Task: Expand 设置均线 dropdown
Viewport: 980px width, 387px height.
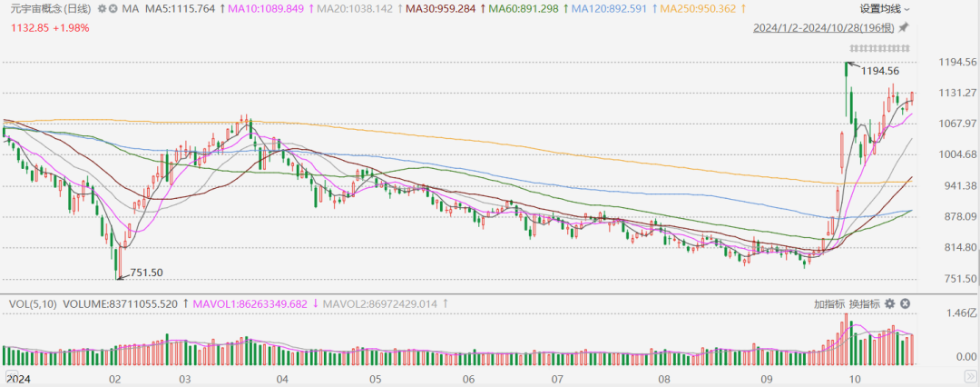Action: [x=885, y=9]
